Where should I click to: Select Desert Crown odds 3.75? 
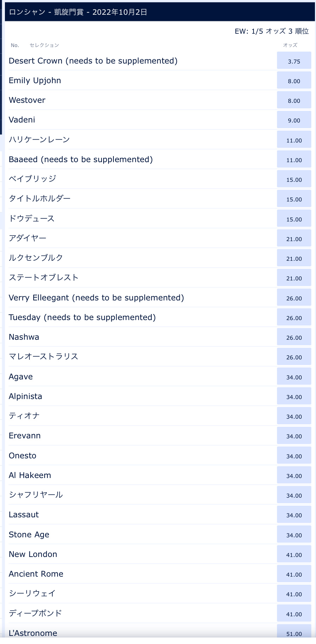click(x=294, y=60)
